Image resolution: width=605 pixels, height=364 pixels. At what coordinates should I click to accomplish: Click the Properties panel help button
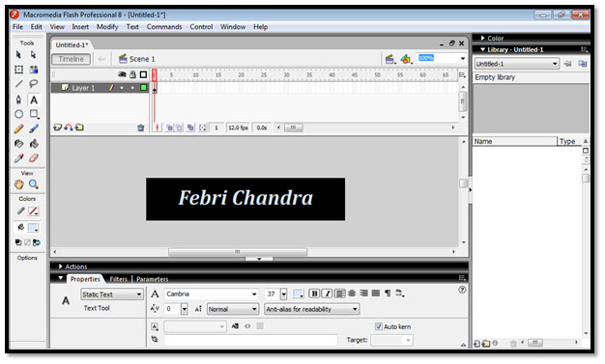[x=462, y=290]
